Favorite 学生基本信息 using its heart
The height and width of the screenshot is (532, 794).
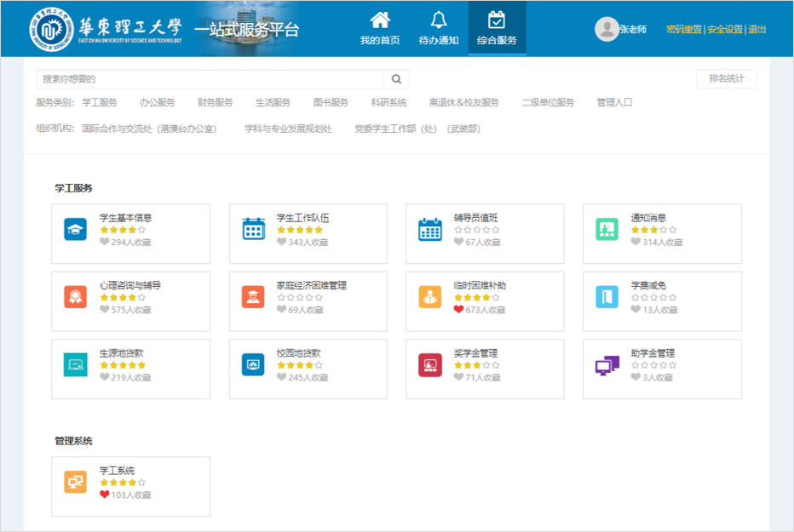click(x=105, y=242)
